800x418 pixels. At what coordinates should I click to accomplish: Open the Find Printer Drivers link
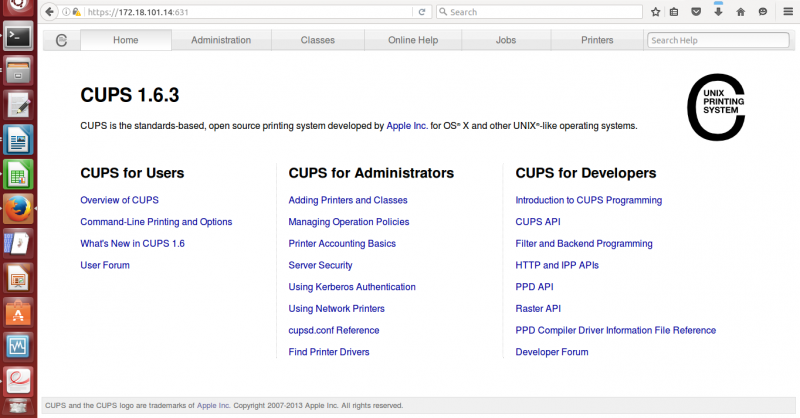pyautogui.click(x=329, y=352)
